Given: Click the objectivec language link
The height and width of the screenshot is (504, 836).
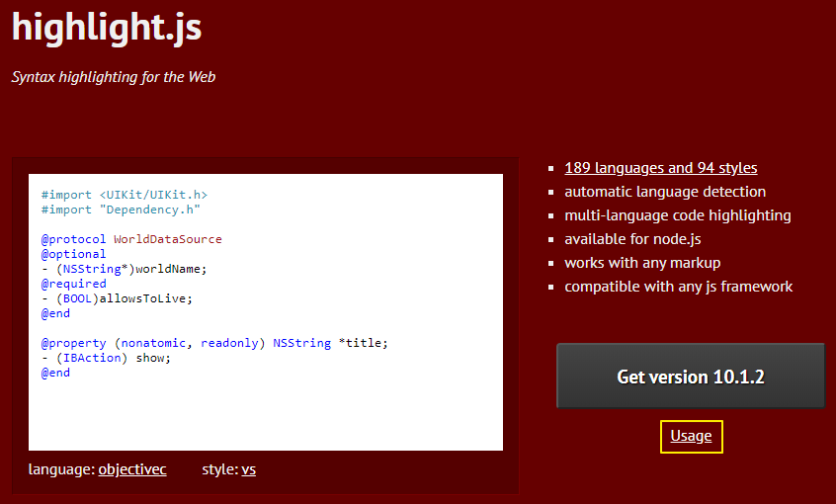Looking at the screenshot, I should click(132, 469).
